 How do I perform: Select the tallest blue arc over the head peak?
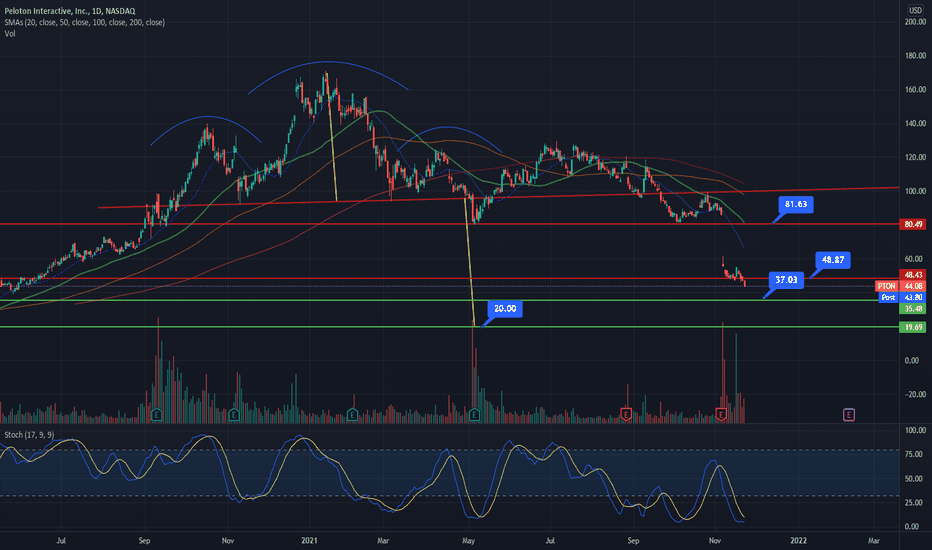[328, 62]
